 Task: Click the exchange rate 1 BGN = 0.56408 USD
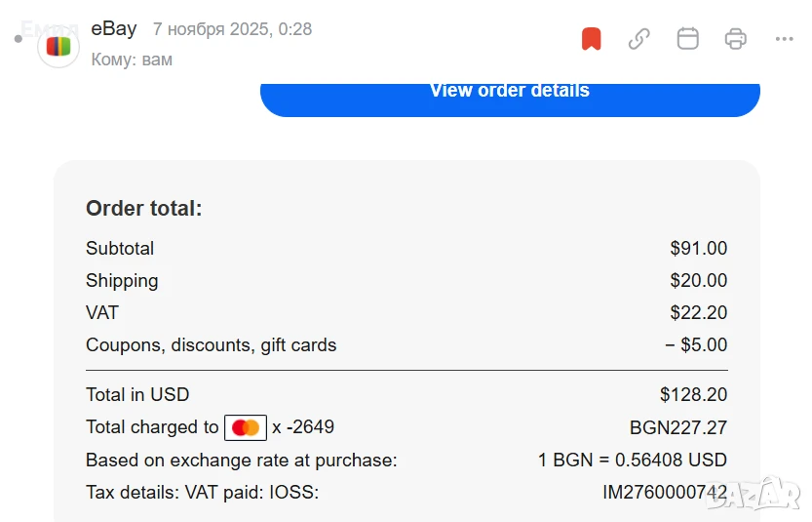[x=633, y=460]
